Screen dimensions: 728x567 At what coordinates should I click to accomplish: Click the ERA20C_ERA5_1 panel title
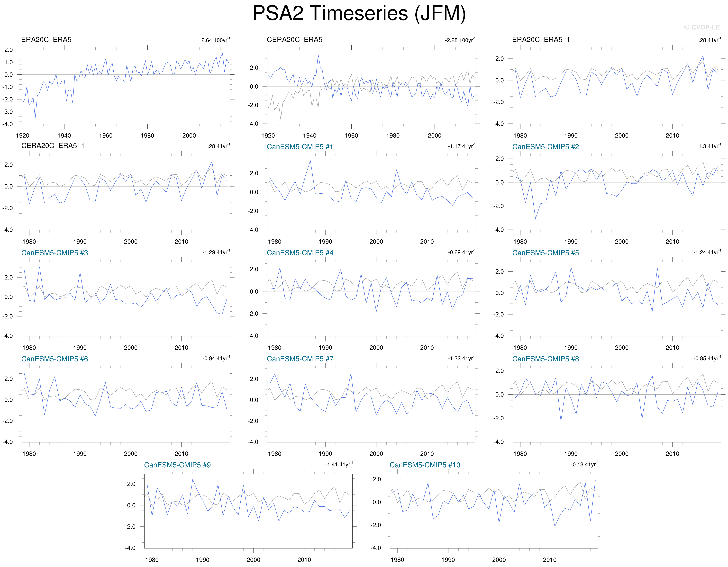tap(541, 40)
